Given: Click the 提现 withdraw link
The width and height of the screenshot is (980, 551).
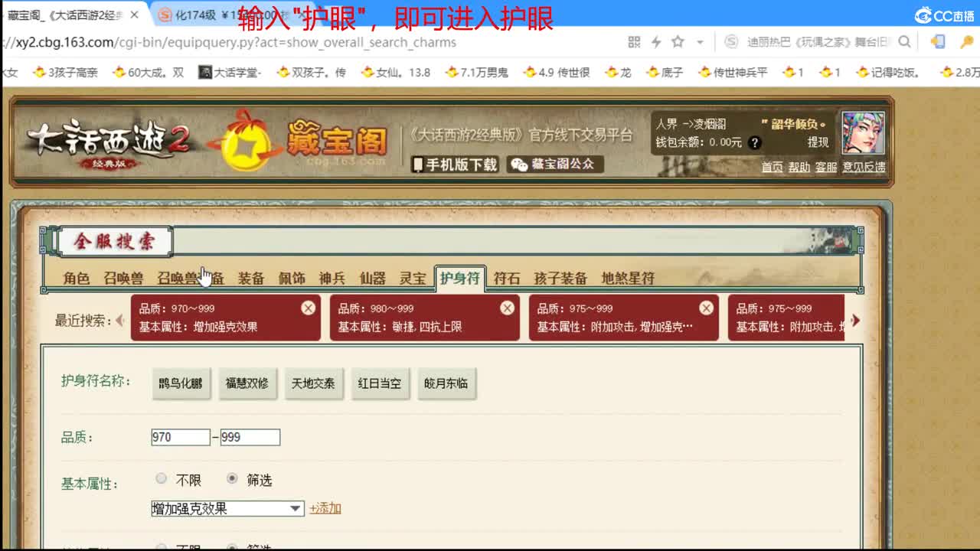Looking at the screenshot, I should (x=818, y=142).
